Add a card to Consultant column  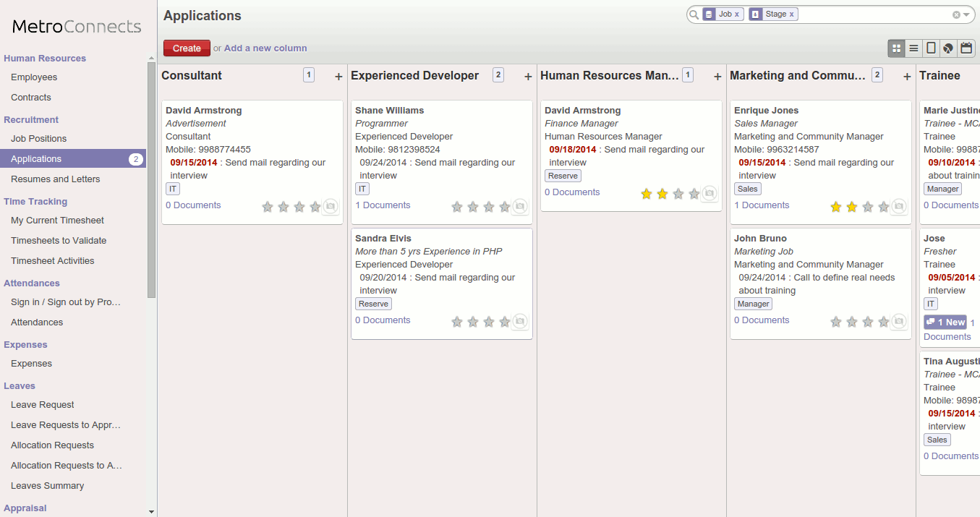[338, 77]
